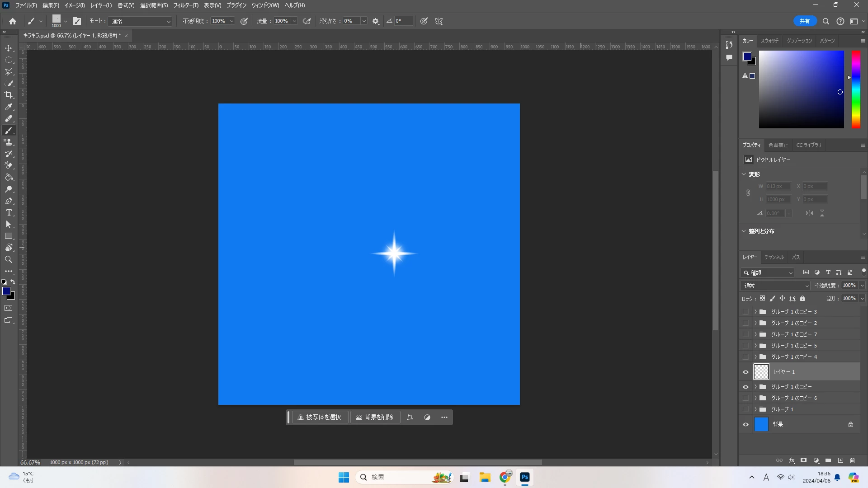Select the Horizontal Type tool
This screenshot has height=488, width=868.
(9, 213)
